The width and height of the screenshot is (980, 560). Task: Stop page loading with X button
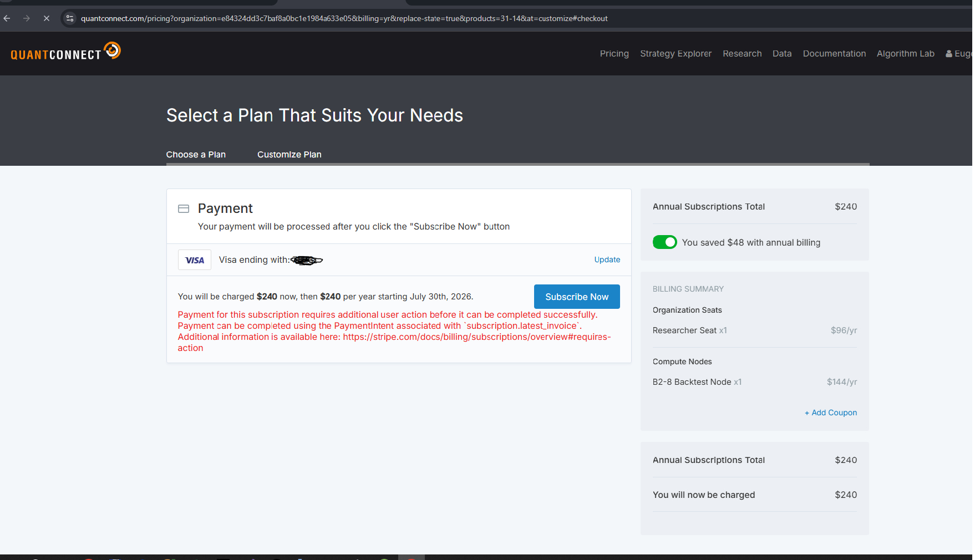click(x=47, y=18)
